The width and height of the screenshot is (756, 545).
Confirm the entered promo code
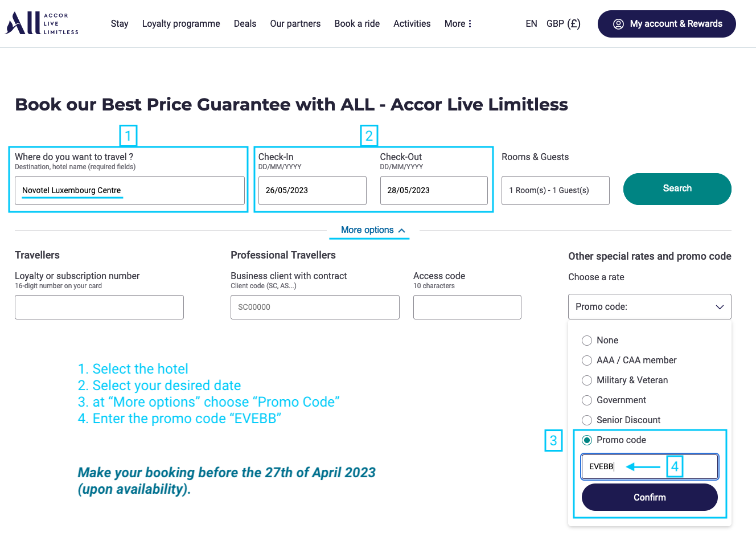[650, 497]
